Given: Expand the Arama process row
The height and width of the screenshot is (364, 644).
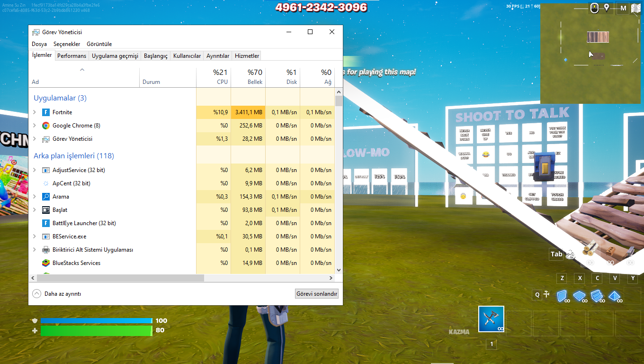Looking at the screenshot, I should (35, 197).
